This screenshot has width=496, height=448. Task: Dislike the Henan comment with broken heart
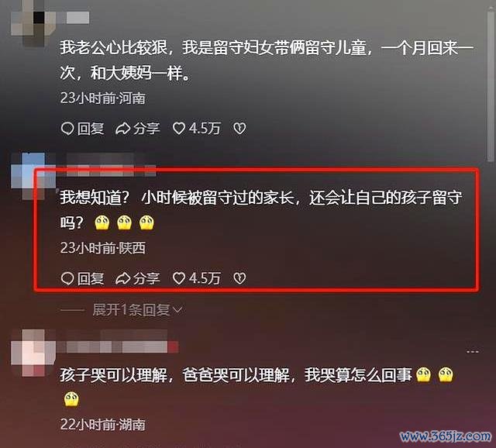coord(239,129)
